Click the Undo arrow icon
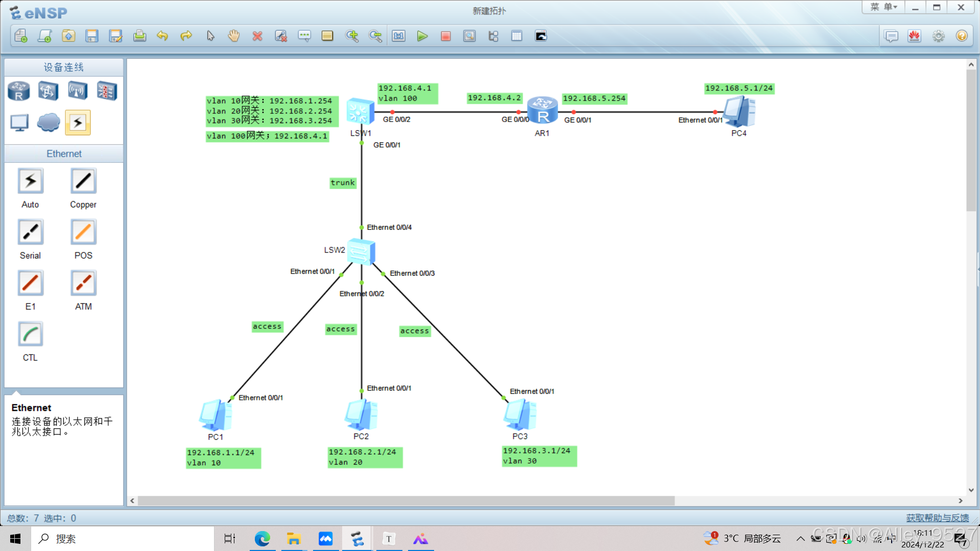The image size is (980, 551). click(x=162, y=36)
